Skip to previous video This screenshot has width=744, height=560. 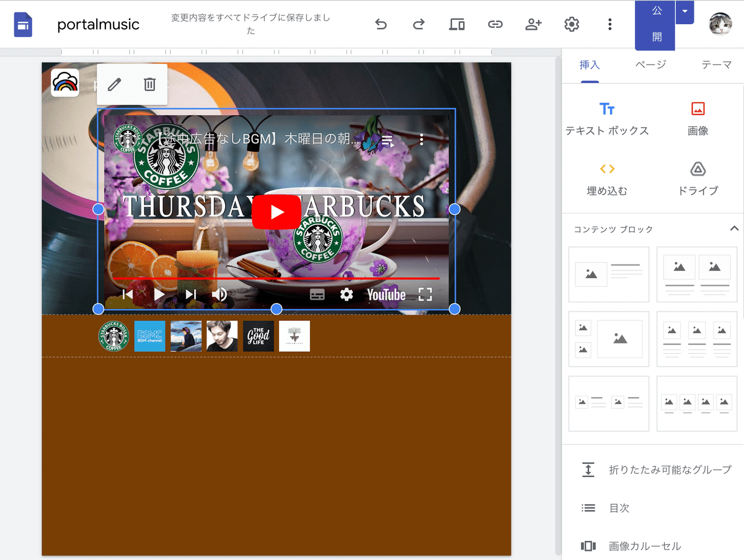tap(127, 294)
